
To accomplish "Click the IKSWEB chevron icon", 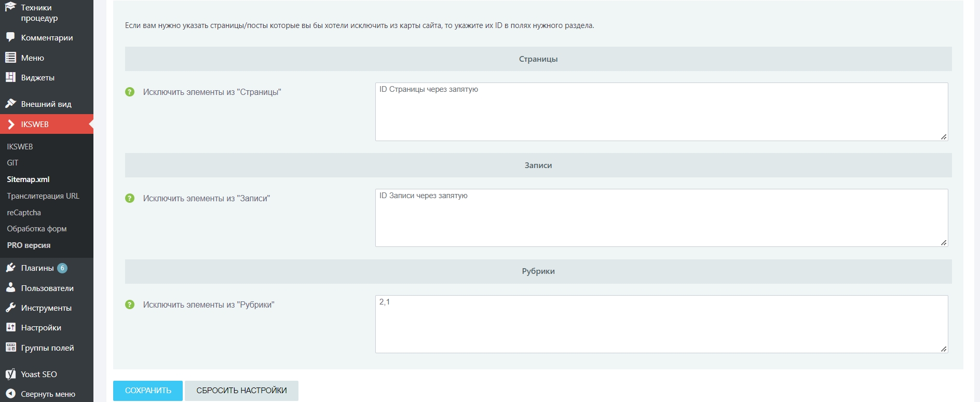I will [11, 124].
